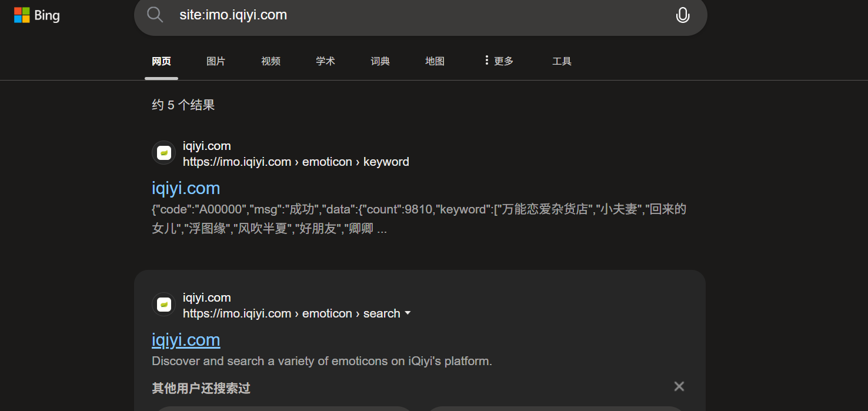Open the 词典 tab

click(x=380, y=61)
